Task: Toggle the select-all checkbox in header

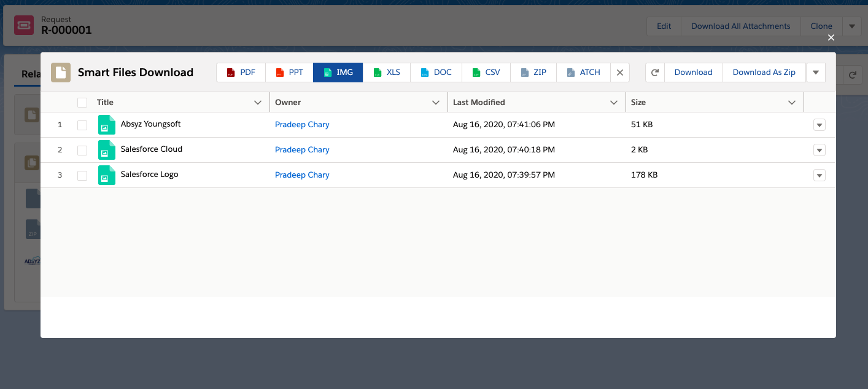Action: 82,103
